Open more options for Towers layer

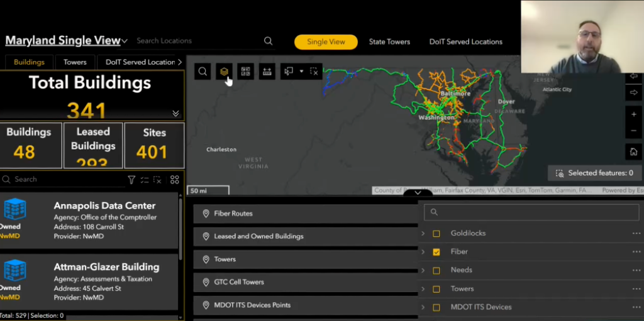[x=636, y=288]
